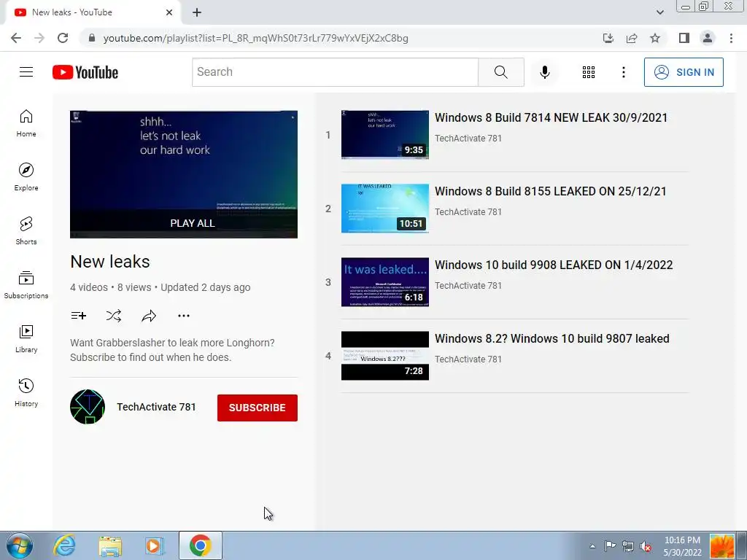Click thumbnail of the 9:35 video
The image size is (747, 560).
click(385, 135)
